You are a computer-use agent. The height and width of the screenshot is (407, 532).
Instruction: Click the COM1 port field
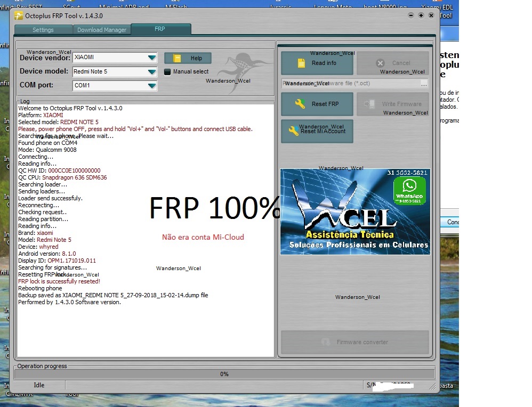[x=115, y=85]
